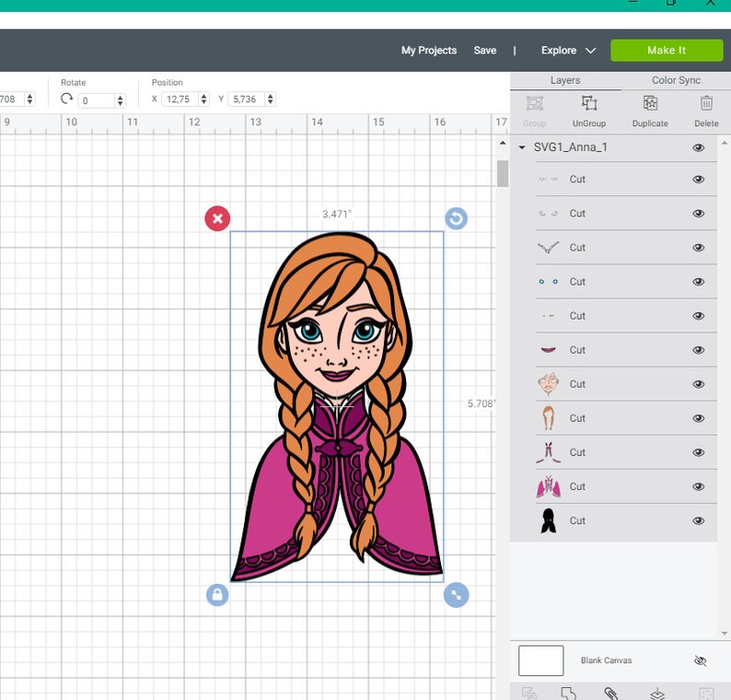The image size is (731, 700).
Task: Select the dark purple dress details thumbnail
Action: point(549,452)
